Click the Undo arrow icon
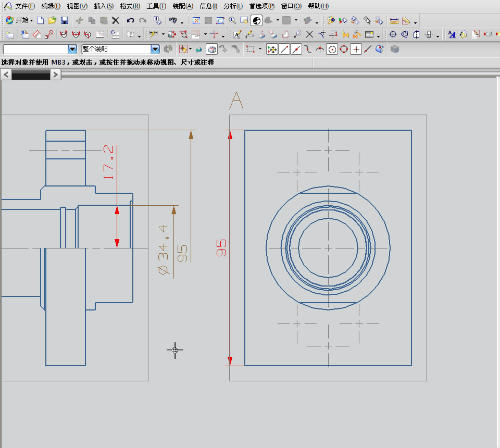The height and width of the screenshot is (448, 500). coord(130,21)
